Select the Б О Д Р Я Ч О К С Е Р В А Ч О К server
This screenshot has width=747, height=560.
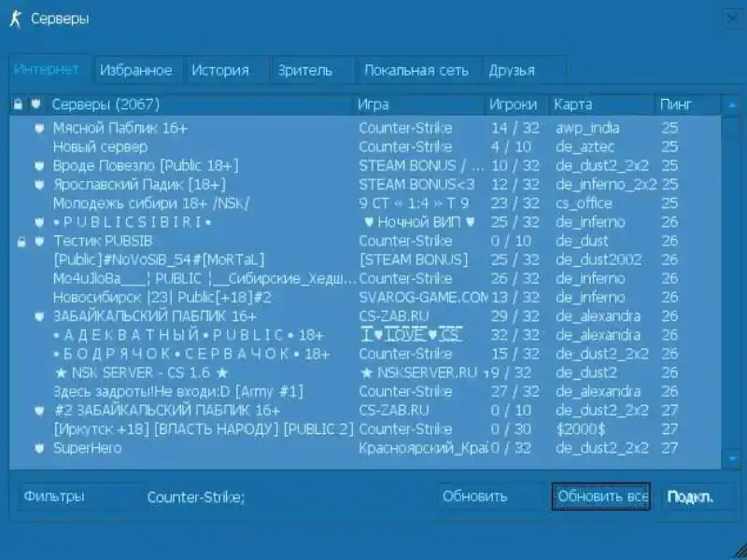(x=365, y=355)
